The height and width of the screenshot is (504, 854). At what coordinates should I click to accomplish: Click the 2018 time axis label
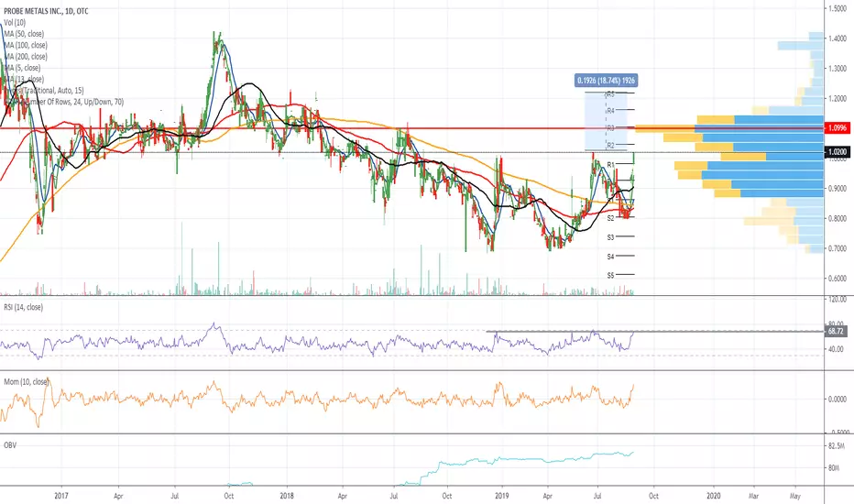(287, 496)
